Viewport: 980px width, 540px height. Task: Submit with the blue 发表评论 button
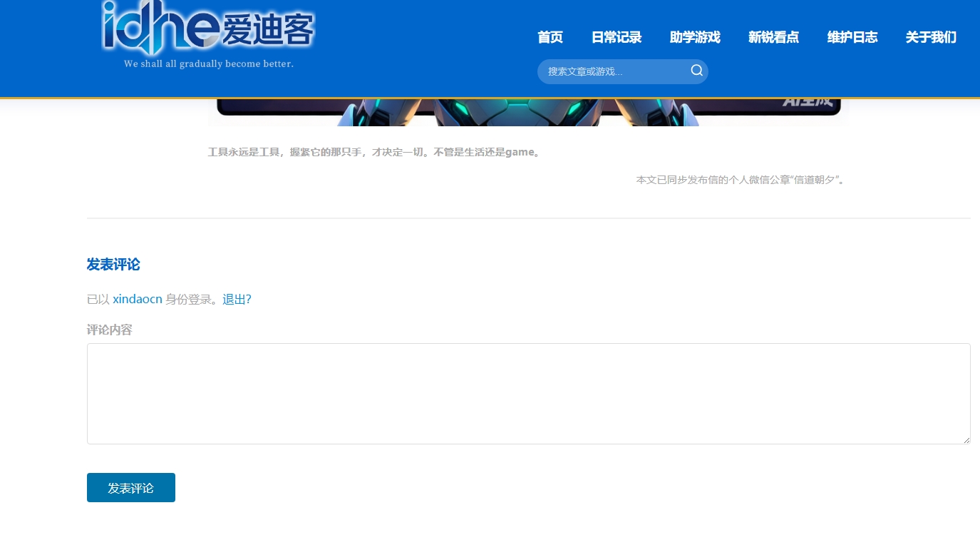(131, 488)
